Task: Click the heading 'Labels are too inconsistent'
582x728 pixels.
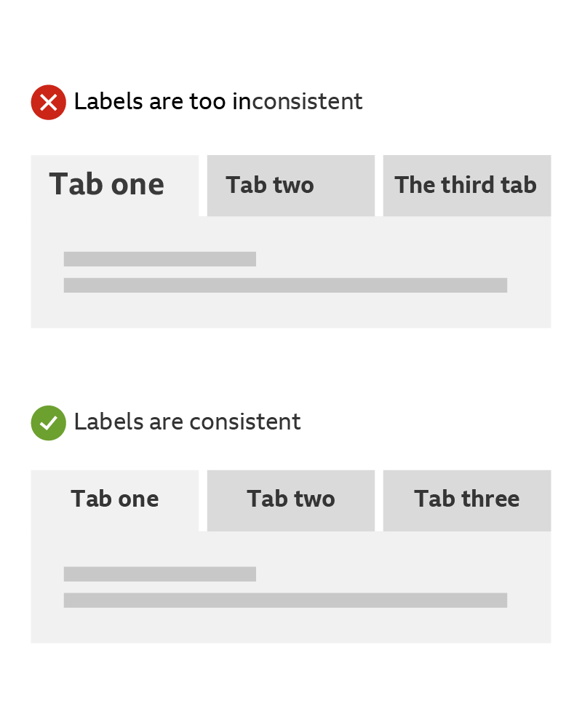Action: pyautogui.click(x=218, y=102)
